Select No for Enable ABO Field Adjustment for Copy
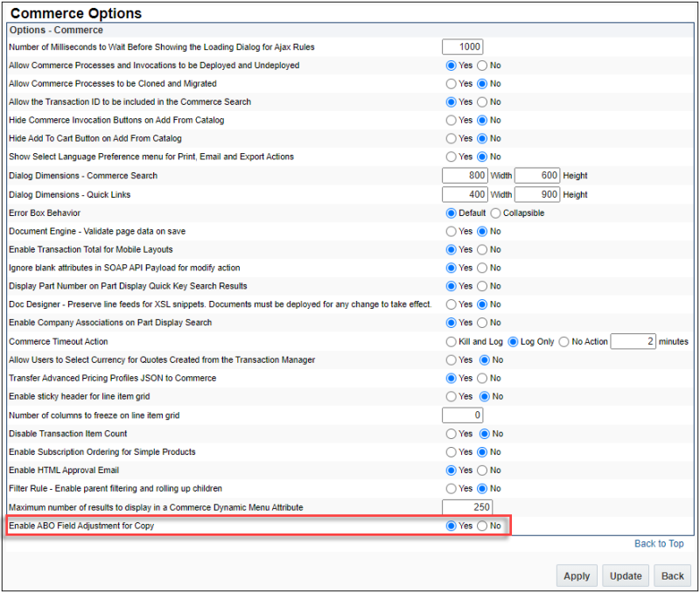 (483, 526)
